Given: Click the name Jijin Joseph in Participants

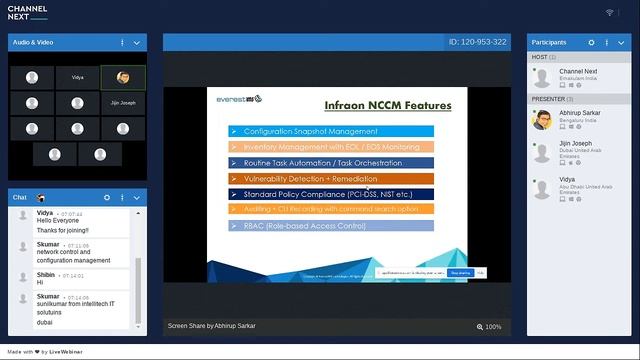Looking at the screenshot, I should [x=576, y=144].
